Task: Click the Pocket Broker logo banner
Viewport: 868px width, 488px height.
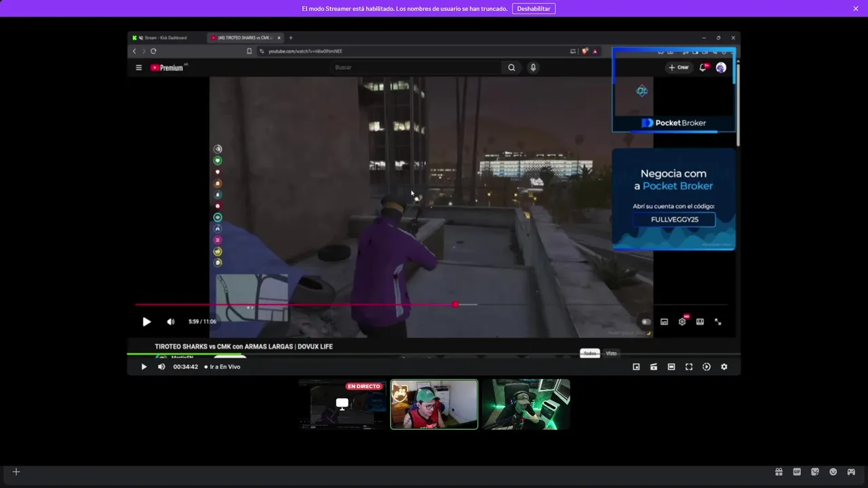Action: click(674, 123)
